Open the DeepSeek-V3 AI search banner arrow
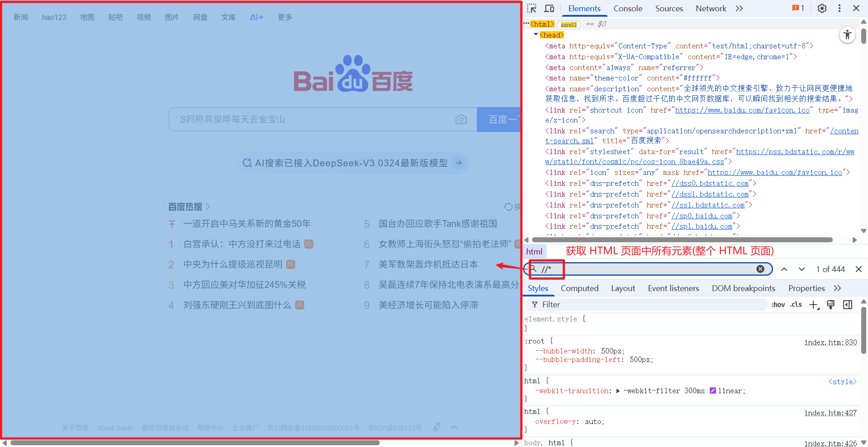868x447 pixels. [x=459, y=163]
